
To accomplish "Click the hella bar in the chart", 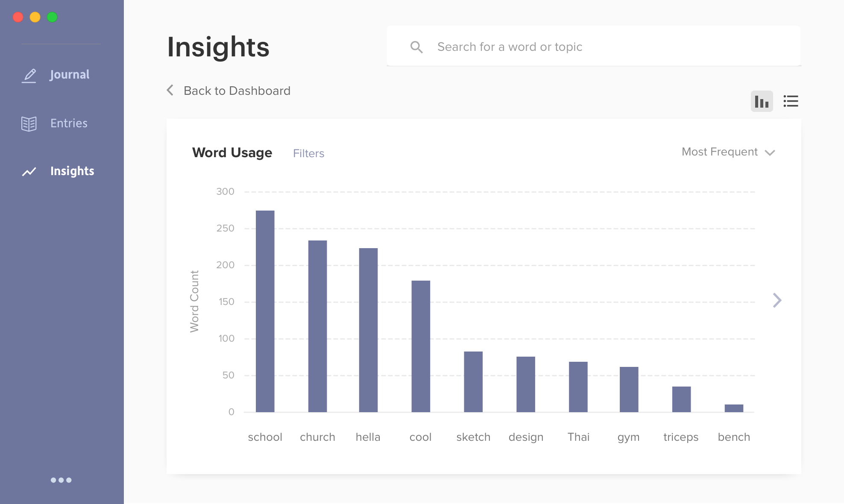I will click(368, 330).
